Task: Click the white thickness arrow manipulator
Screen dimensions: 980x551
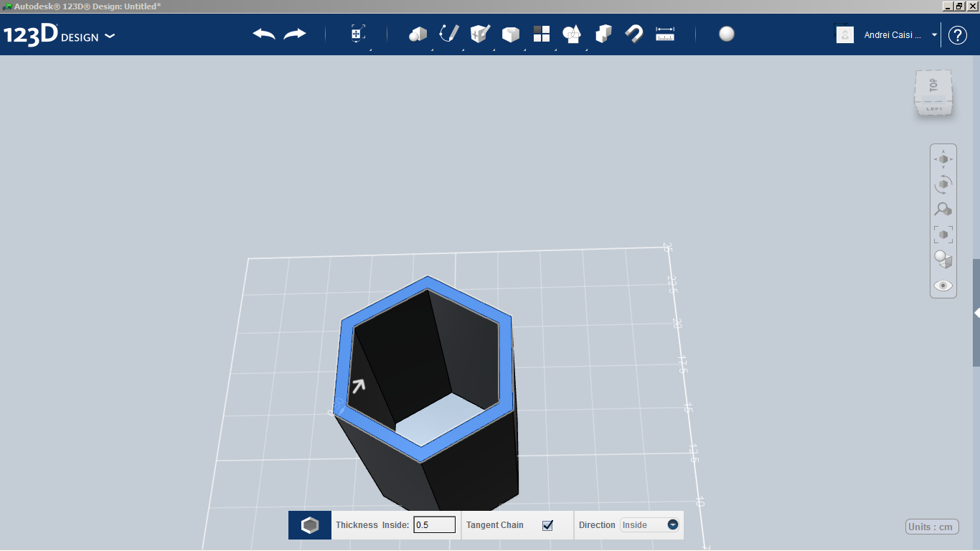Action: click(x=357, y=386)
